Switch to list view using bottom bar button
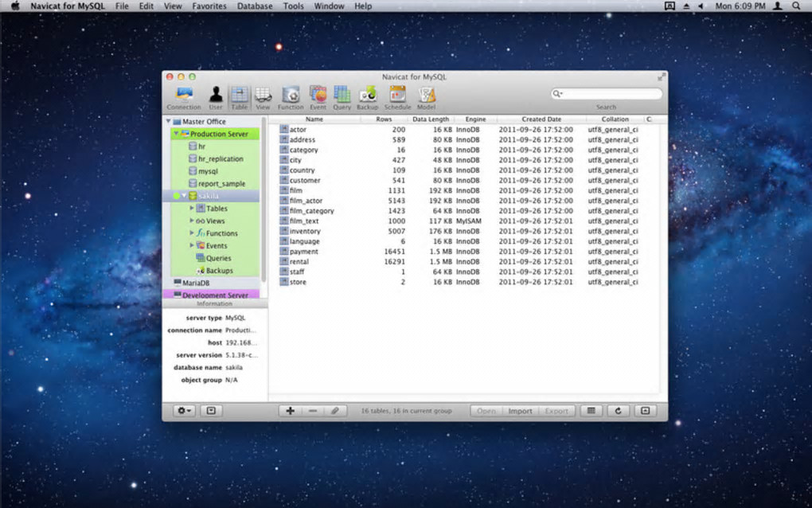The image size is (812, 508). click(x=590, y=411)
